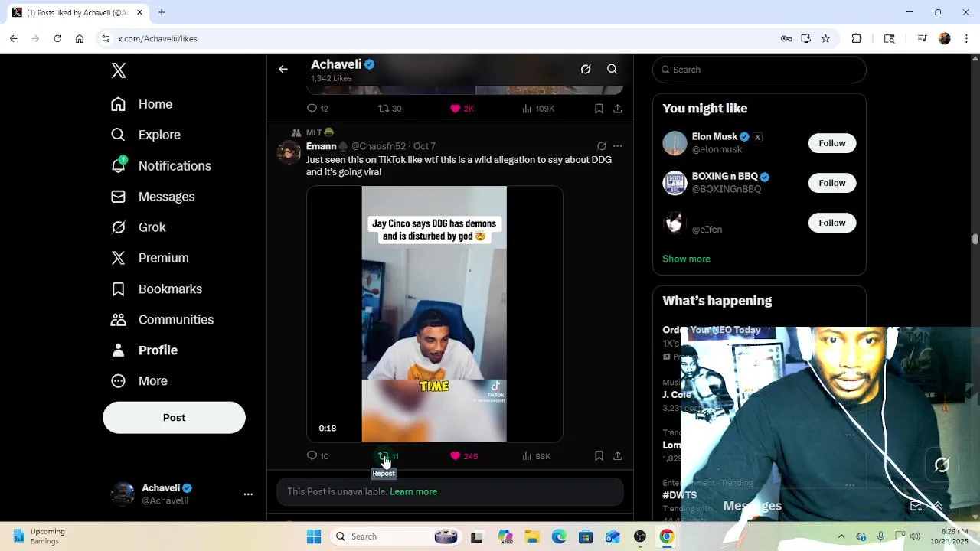Share the post with 109K views
The image size is (980, 551).
tap(617, 109)
